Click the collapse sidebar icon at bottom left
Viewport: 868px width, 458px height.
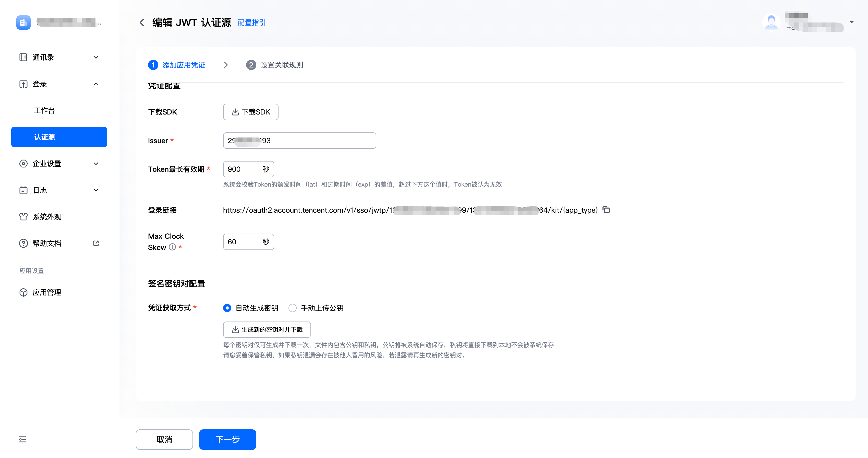tap(22, 439)
